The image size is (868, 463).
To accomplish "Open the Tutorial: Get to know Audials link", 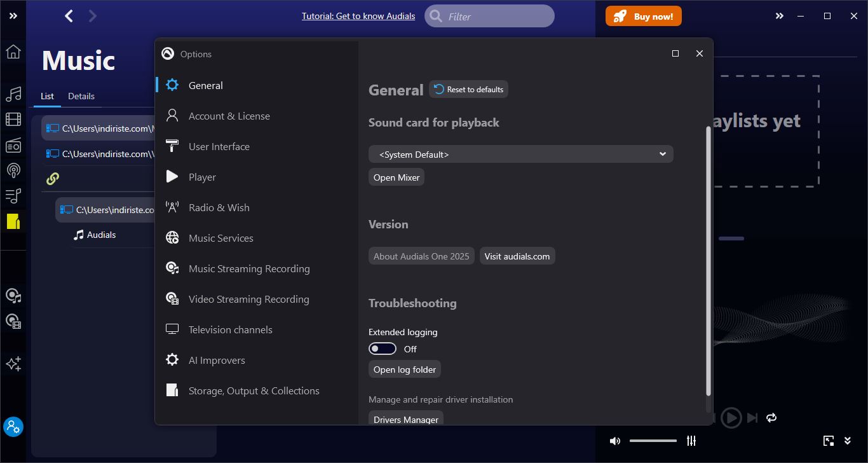I will click(x=358, y=16).
